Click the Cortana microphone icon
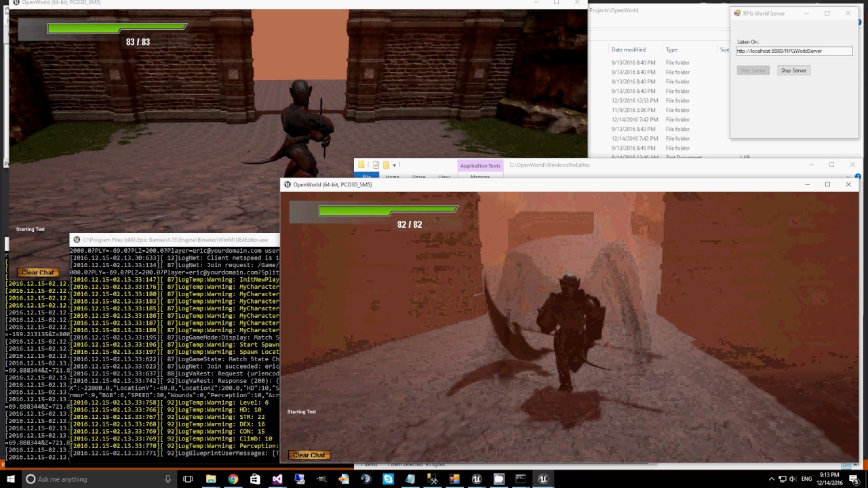 167,479
